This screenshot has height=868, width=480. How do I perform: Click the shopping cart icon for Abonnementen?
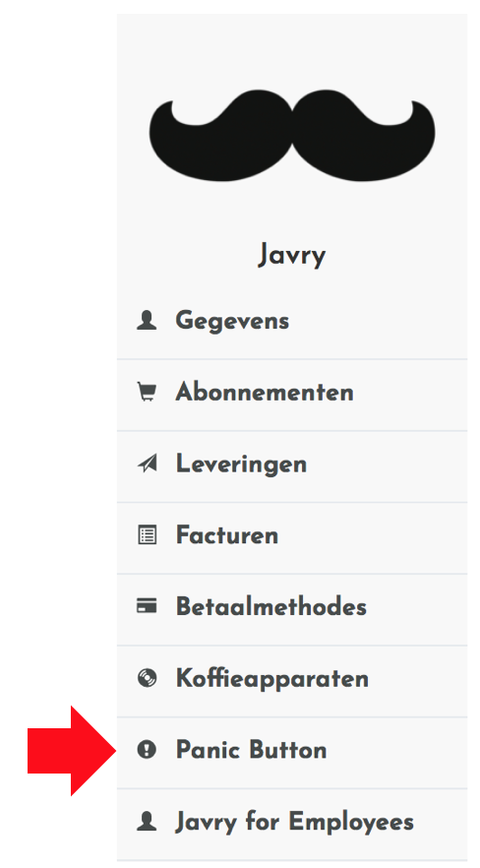click(147, 392)
